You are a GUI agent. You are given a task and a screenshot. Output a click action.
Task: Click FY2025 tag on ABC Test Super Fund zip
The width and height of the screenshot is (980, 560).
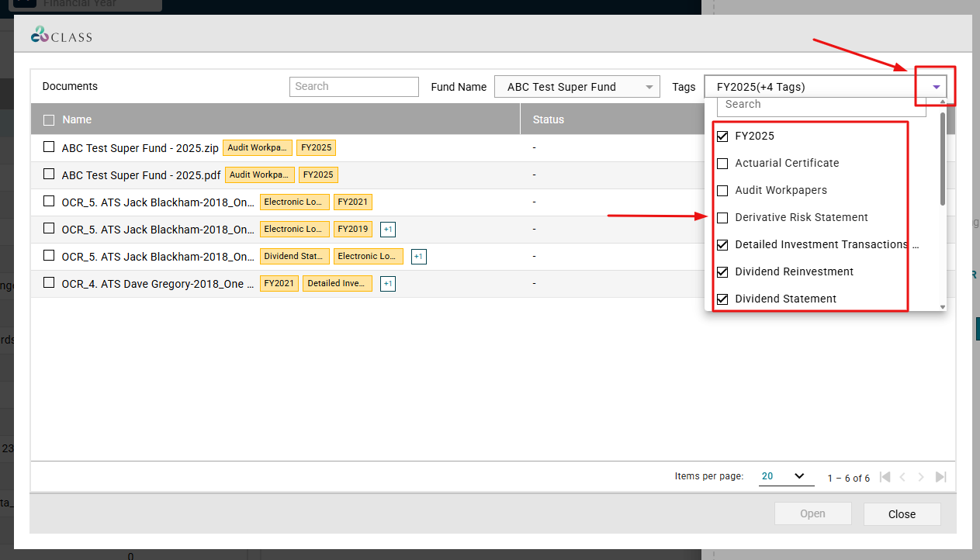click(317, 147)
